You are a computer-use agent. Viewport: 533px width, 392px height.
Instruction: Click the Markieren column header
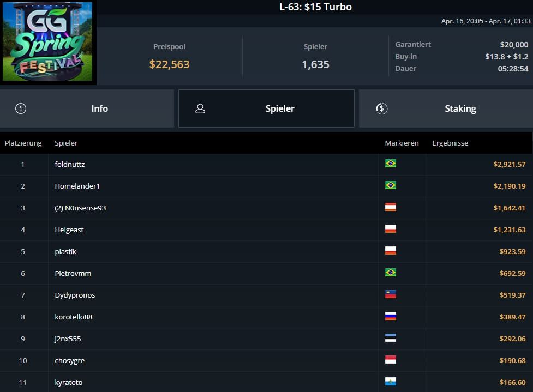(x=402, y=143)
